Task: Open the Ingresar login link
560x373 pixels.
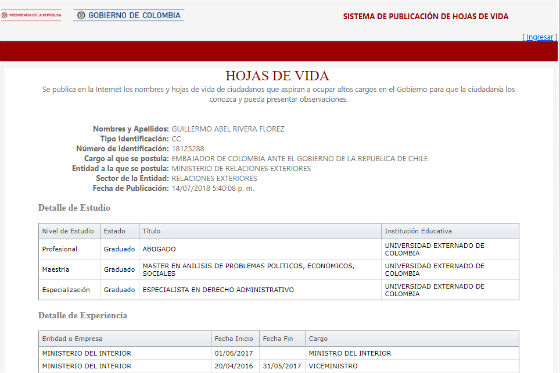Action: 539,37
